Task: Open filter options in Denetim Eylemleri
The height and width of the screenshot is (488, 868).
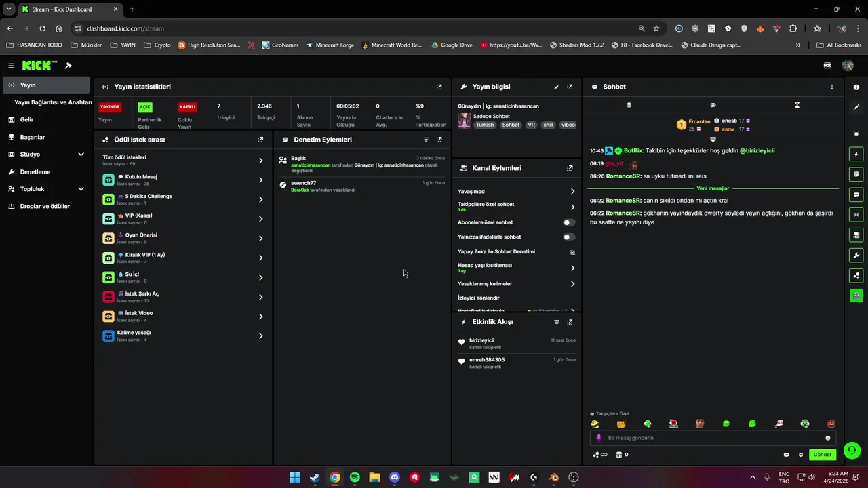Action: [426, 140]
